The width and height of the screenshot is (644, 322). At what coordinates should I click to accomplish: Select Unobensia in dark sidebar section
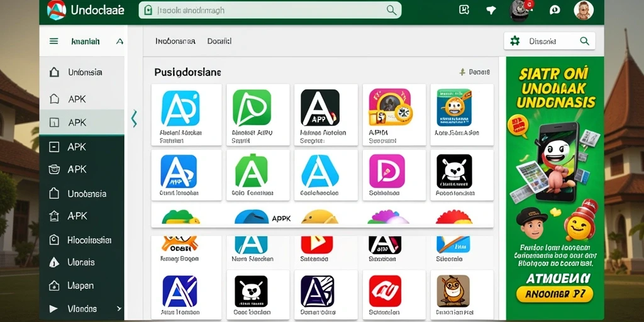click(82, 194)
